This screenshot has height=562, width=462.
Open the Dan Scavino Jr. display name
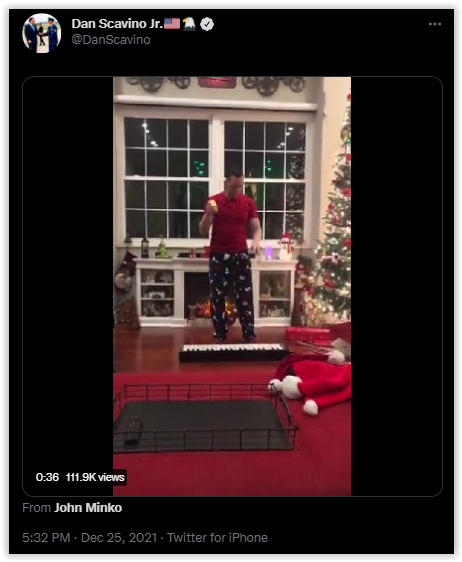pyautogui.click(x=117, y=24)
